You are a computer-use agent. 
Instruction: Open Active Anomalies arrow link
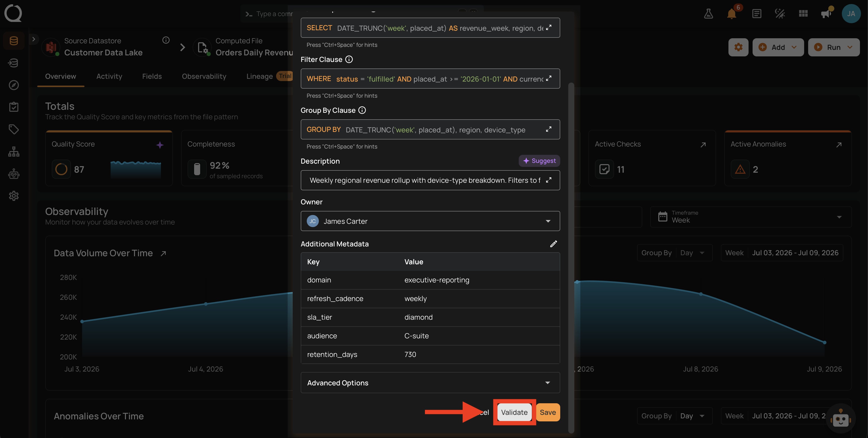coord(839,145)
